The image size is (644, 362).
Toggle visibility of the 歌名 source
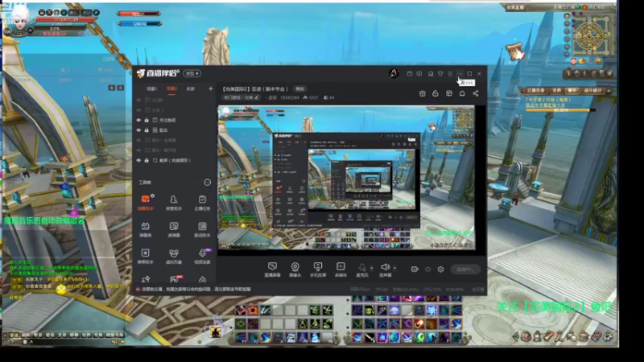tap(138, 130)
